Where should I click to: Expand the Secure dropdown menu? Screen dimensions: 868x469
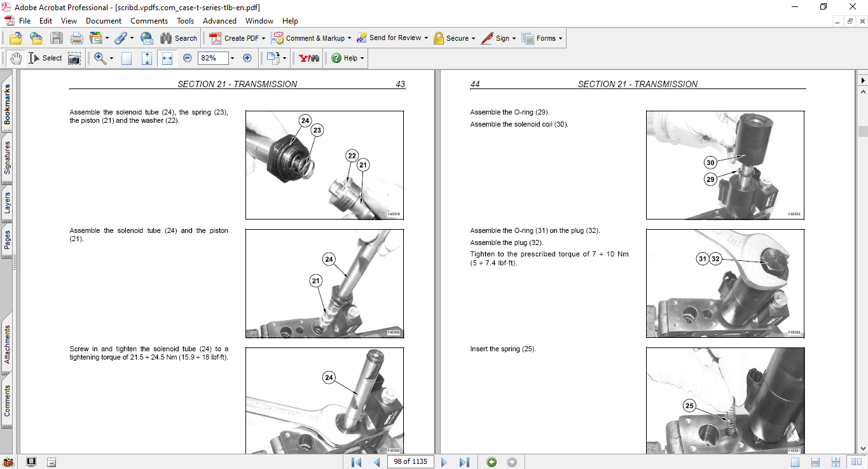tap(474, 38)
